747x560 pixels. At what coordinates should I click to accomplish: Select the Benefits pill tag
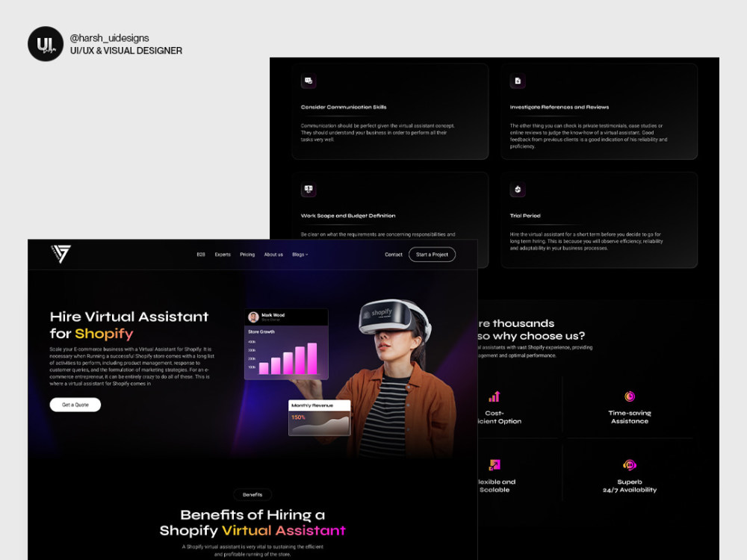point(252,495)
